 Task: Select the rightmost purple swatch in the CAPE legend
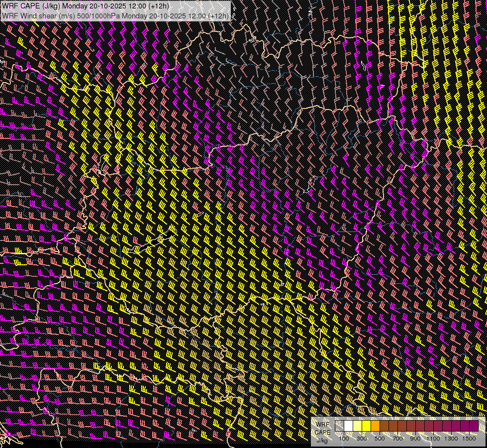click(x=474, y=426)
